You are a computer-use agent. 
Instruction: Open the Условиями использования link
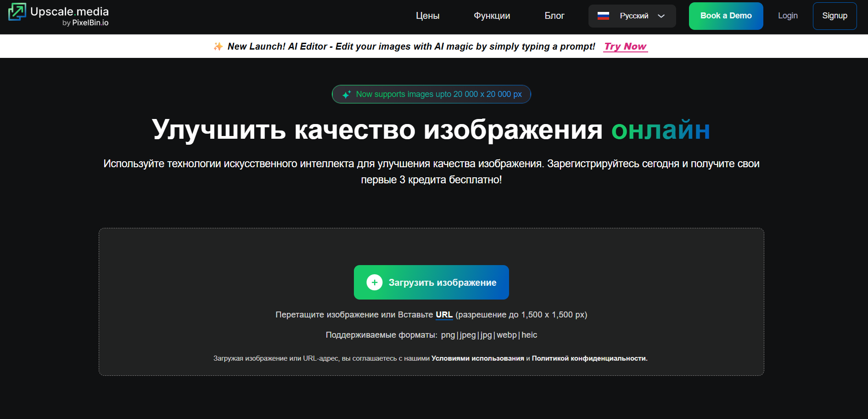tap(477, 358)
